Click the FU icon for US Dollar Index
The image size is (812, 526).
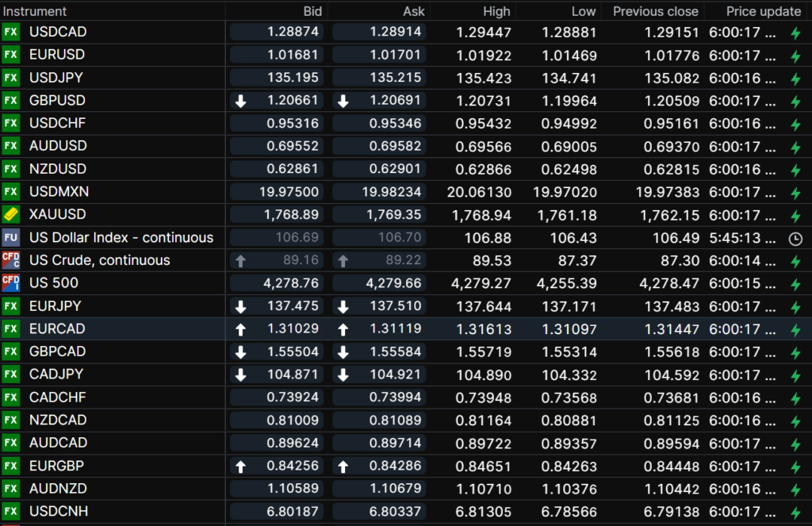(x=10, y=237)
